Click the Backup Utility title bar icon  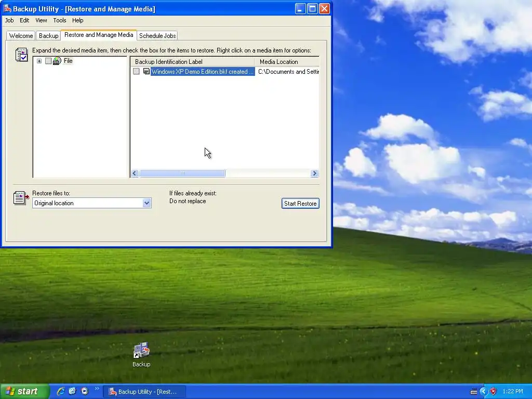tap(7, 8)
